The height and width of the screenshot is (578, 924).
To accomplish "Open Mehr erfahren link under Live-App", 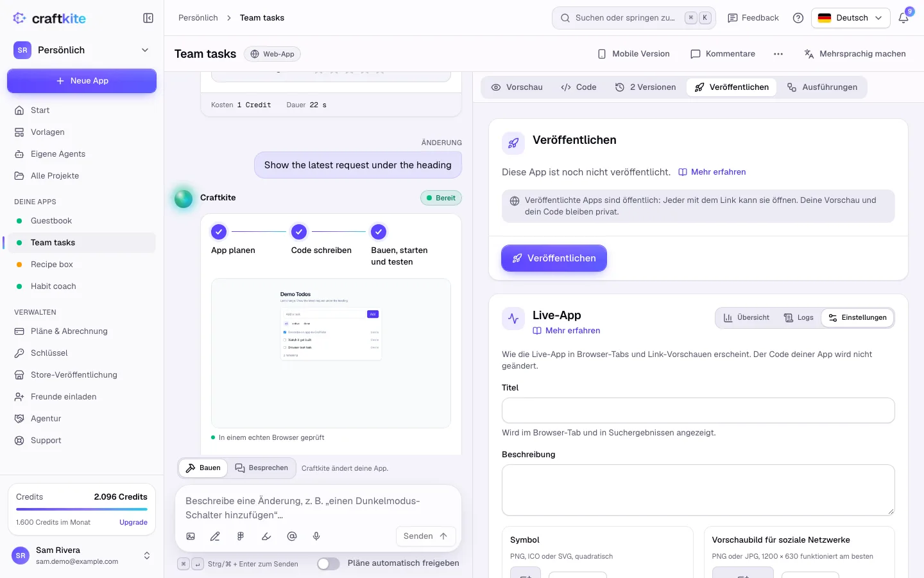I will click(567, 331).
